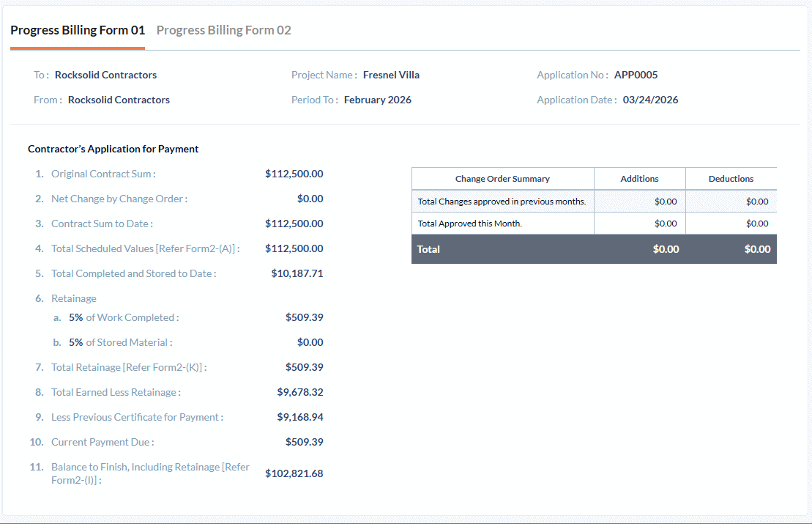Screen dimensions: 812x524
Task: Select the Progress Billing Form 01 tab
Action: 78,30
